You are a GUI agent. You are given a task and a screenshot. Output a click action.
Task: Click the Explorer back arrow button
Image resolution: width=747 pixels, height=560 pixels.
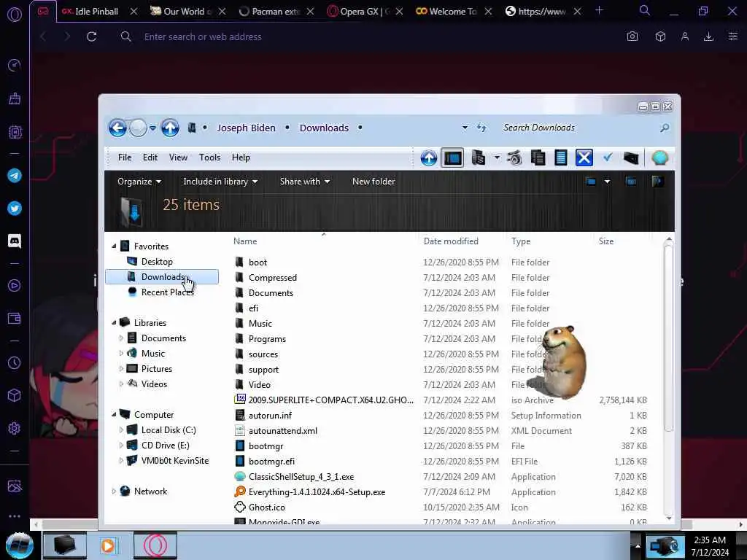click(x=117, y=128)
